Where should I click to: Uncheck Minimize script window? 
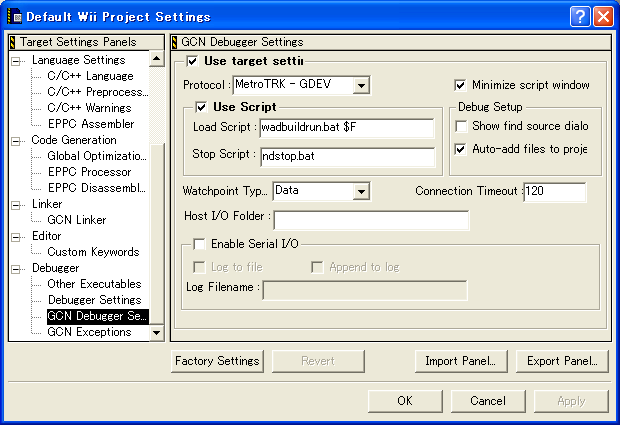tap(461, 85)
